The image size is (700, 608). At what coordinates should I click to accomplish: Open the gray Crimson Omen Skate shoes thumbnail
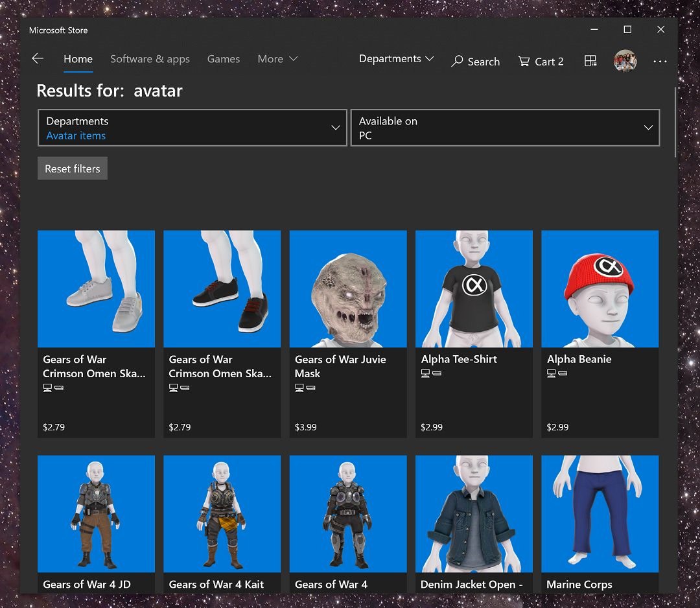[97, 289]
